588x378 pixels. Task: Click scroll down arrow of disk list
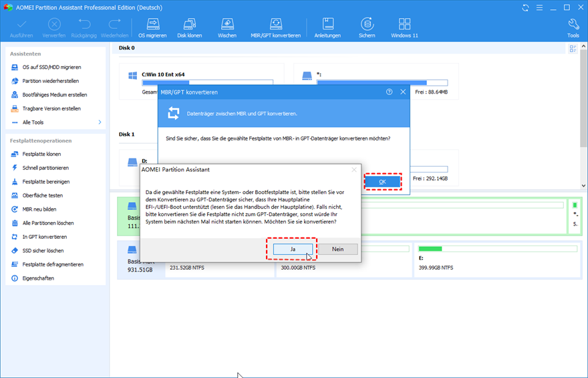[583, 185]
